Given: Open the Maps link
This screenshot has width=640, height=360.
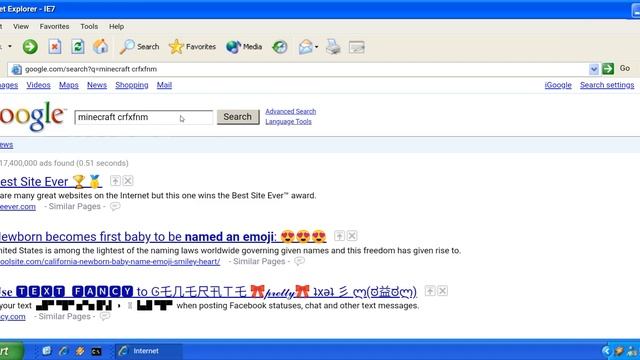Looking at the screenshot, I should point(69,85).
